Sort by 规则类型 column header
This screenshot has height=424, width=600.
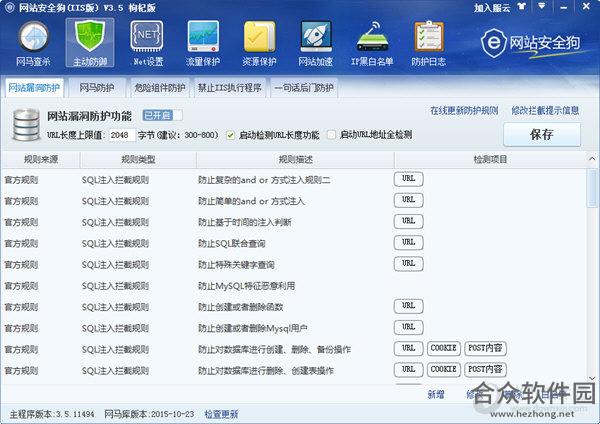point(138,159)
